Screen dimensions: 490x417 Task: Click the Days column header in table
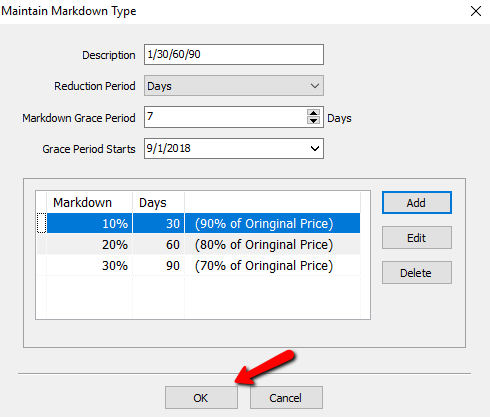[158, 203]
